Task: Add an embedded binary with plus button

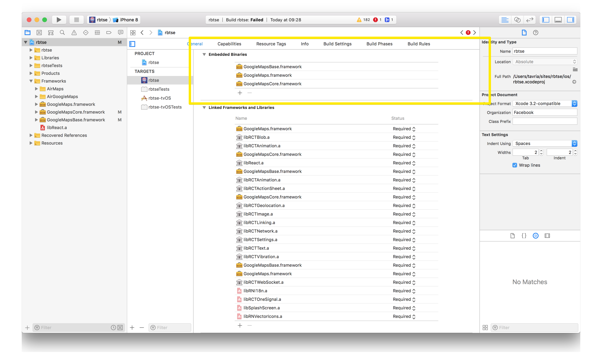Action: pyautogui.click(x=240, y=93)
